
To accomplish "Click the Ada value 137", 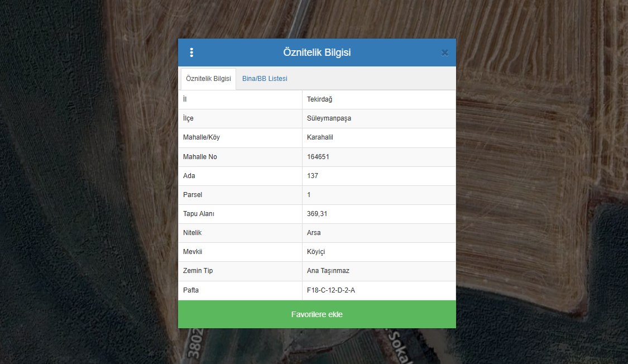I will (313, 176).
